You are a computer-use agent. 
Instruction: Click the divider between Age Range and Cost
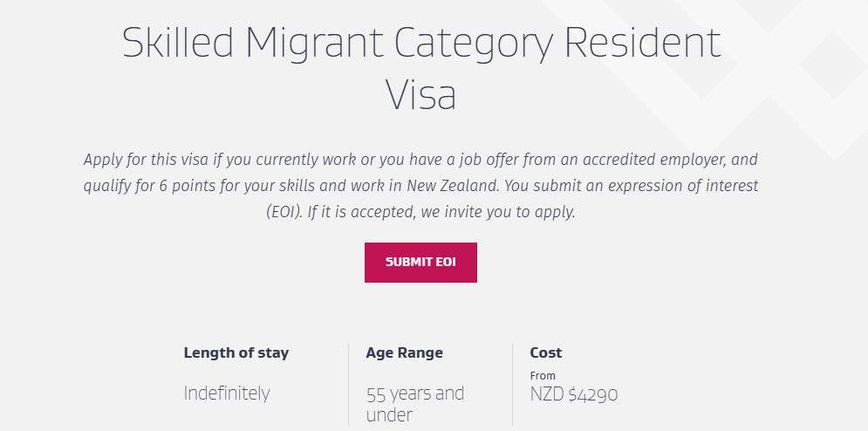click(x=513, y=385)
